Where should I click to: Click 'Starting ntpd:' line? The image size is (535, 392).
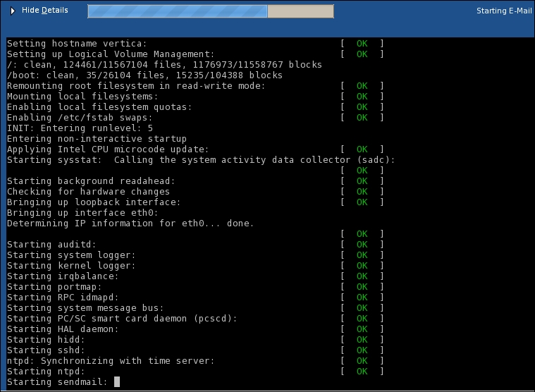tap(46, 372)
